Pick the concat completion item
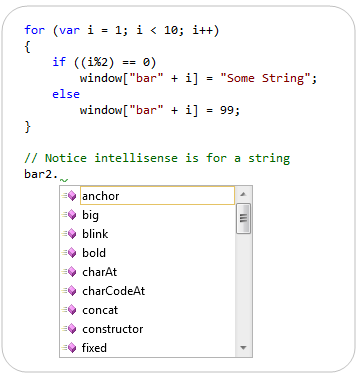This screenshot has width=364, height=380. pyautogui.click(x=148, y=310)
